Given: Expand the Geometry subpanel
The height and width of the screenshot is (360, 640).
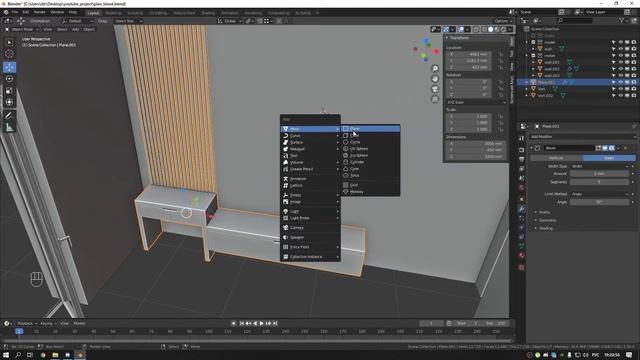Looking at the screenshot, I should pyautogui.click(x=546, y=220).
